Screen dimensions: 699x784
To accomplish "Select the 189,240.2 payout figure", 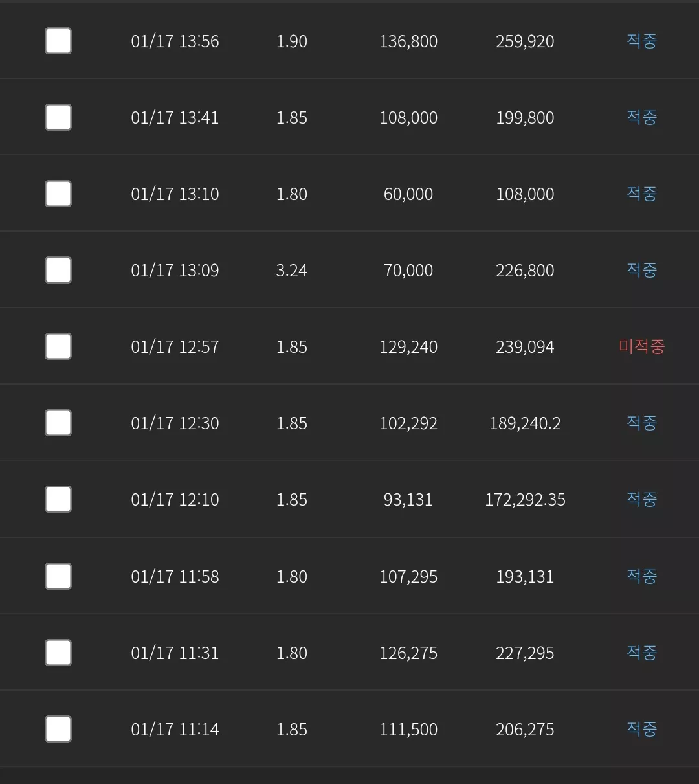I will coord(525,423).
